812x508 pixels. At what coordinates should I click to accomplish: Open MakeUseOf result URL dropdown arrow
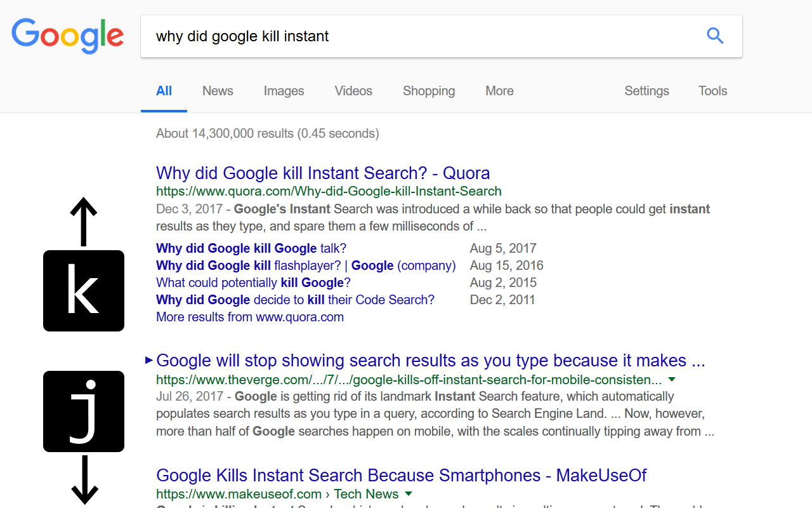tap(409, 493)
